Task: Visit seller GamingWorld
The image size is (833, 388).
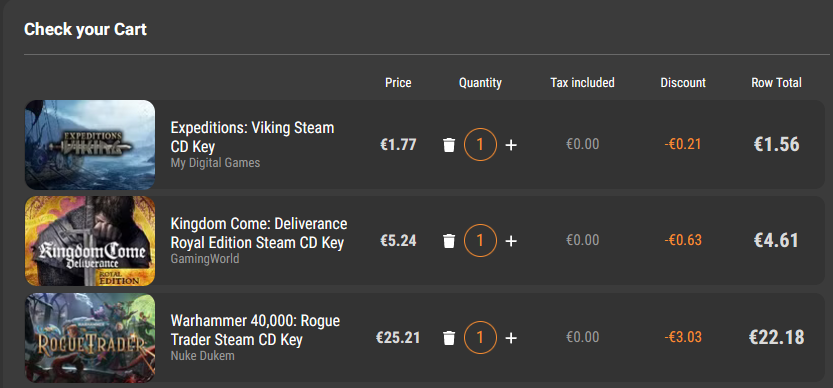Action: 205,259
